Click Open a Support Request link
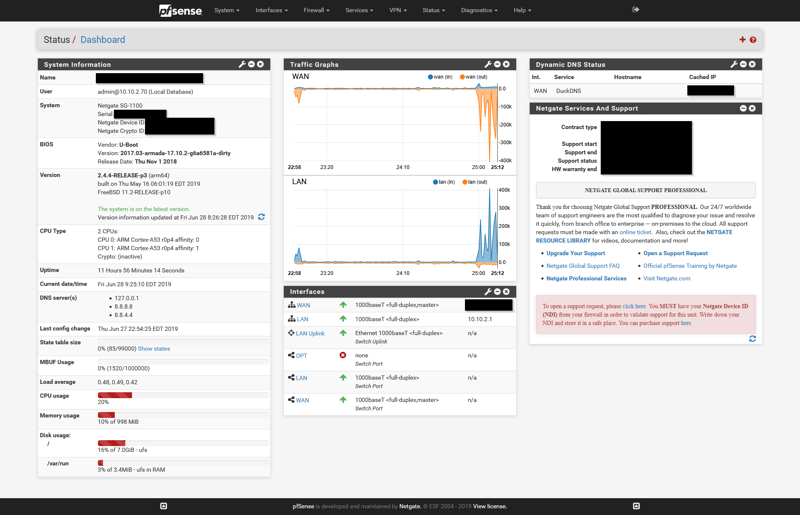 pos(676,253)
